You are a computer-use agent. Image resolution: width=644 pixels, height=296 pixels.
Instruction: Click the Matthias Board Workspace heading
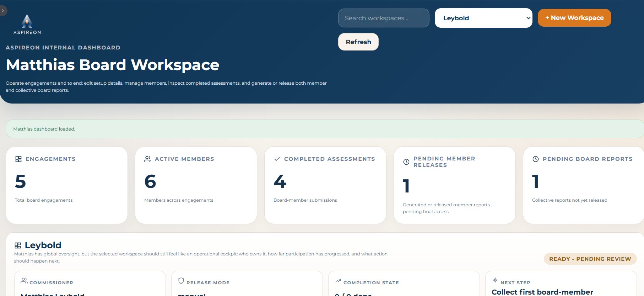pos(113,65)
